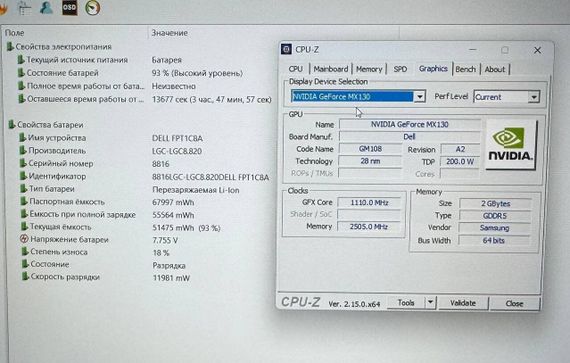This screenshot has width=570, height=363.
Task: Click the value '7.755 V'
Action: [165, 240]
